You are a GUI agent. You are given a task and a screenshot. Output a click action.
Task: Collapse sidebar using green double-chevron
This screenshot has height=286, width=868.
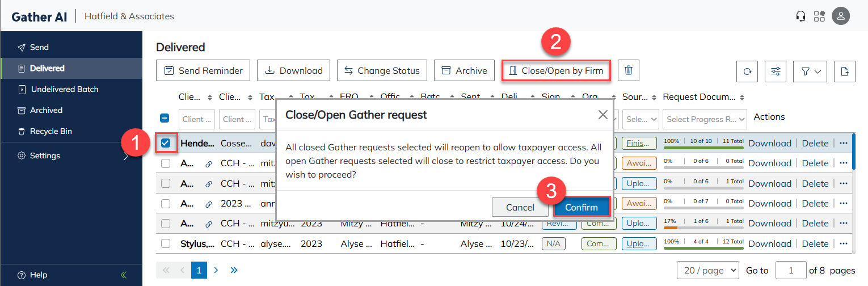click(x=124, y=275)
